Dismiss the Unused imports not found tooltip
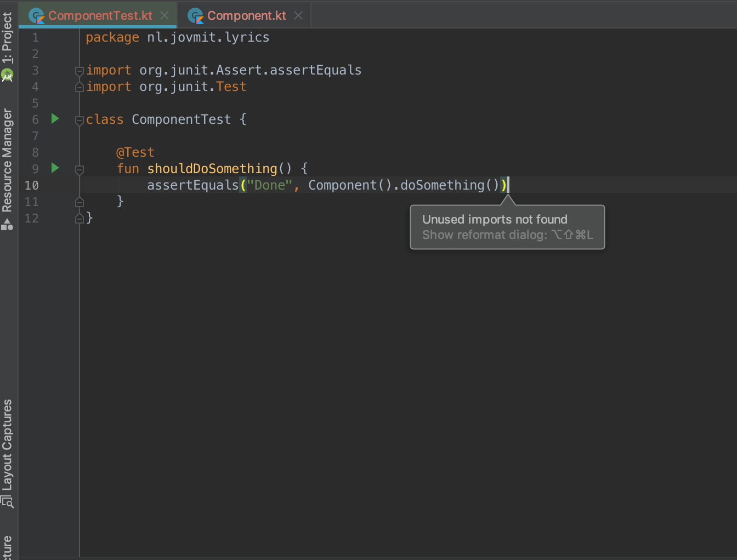 click(507, 226)
